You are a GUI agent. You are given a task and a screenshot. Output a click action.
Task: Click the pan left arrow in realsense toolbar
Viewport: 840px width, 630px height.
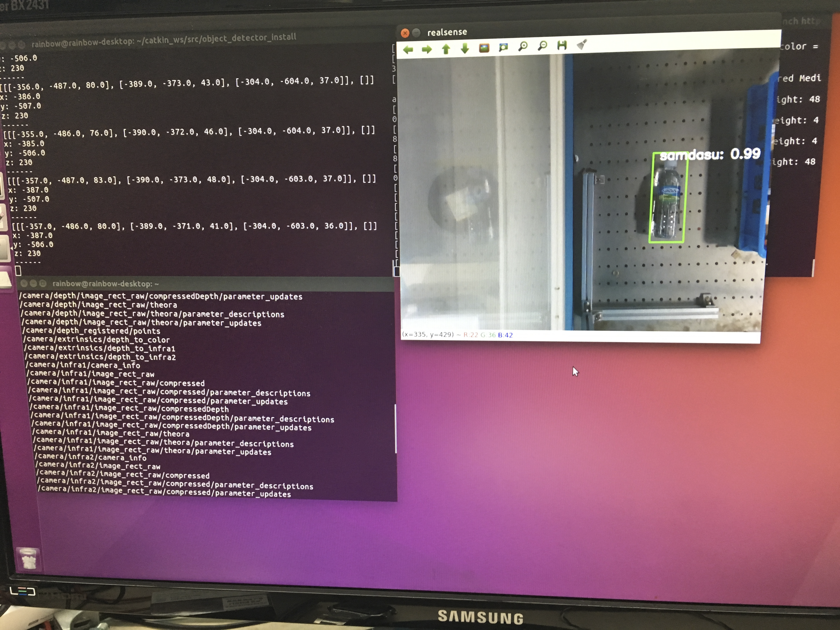408,50
